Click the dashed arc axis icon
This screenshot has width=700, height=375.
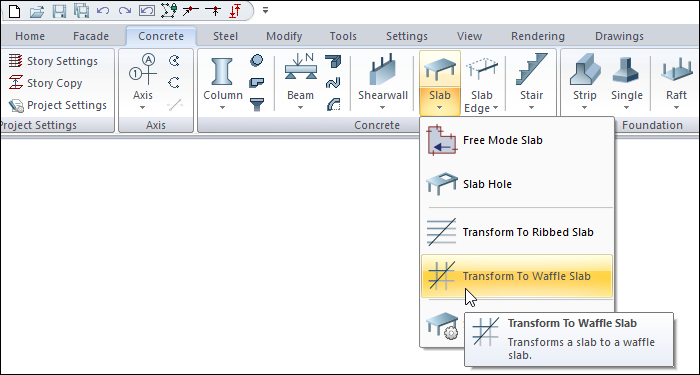[174, 83]
